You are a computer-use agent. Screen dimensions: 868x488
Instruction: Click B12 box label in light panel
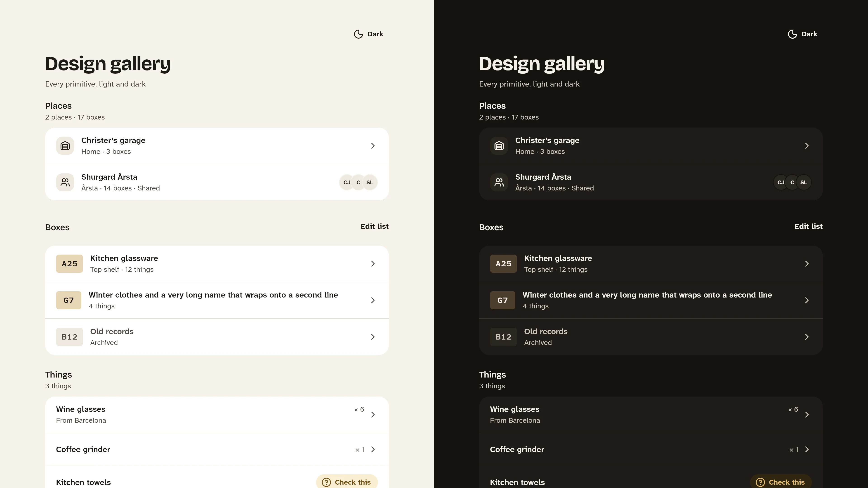pos(69,337)
